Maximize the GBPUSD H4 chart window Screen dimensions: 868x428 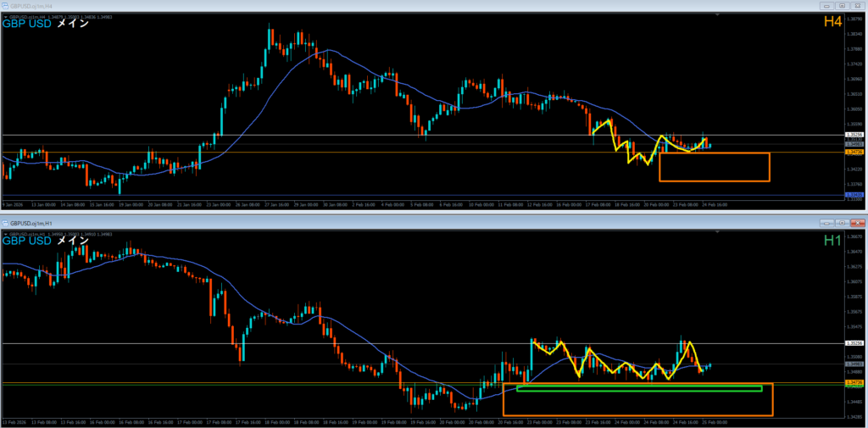(842, 6)
